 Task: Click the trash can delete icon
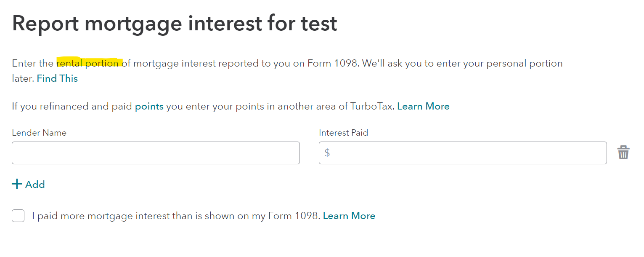click(x=623, y=153)
